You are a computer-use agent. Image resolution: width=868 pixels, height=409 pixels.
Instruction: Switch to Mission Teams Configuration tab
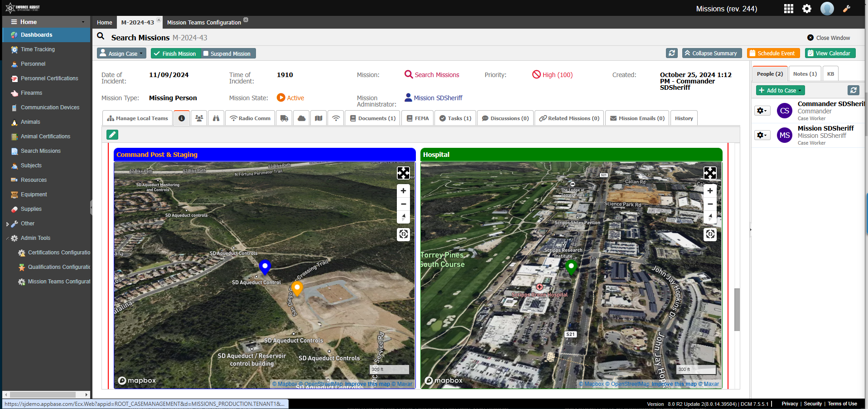tap(204, 22)
